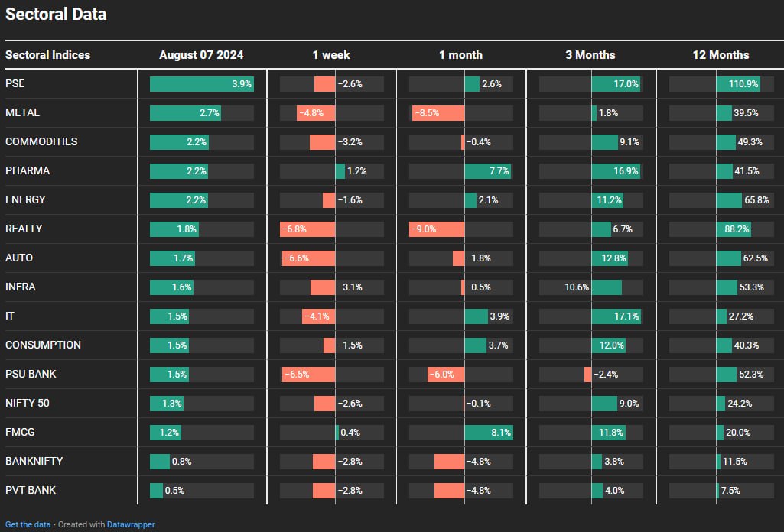Click the FMCG 8.1% one-month bar
The height and width of the screenshot is (532, 784).
coord(488,433)
